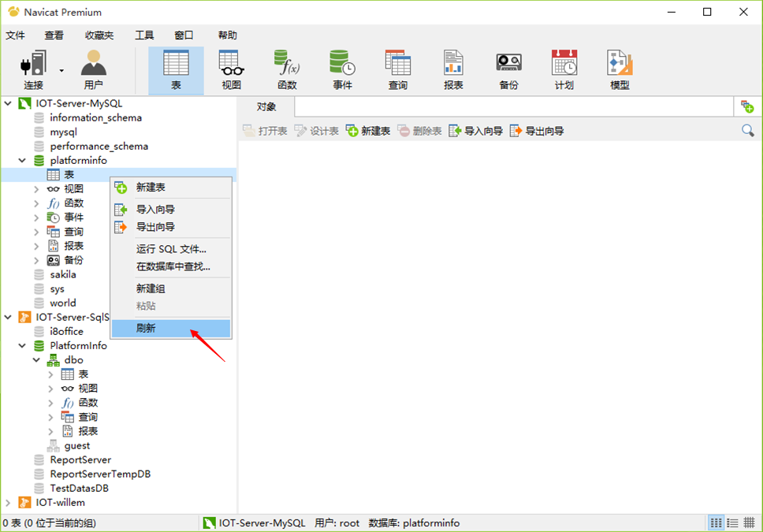Select the 备份 backup toolbar icon
The height and width of the screenshot is (532, 763).
508,70
